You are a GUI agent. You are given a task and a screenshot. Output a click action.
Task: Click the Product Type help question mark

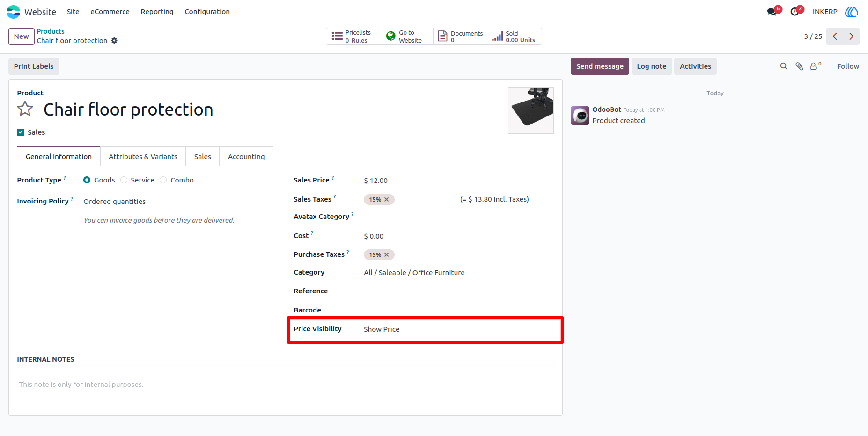(x=65, y=178)
